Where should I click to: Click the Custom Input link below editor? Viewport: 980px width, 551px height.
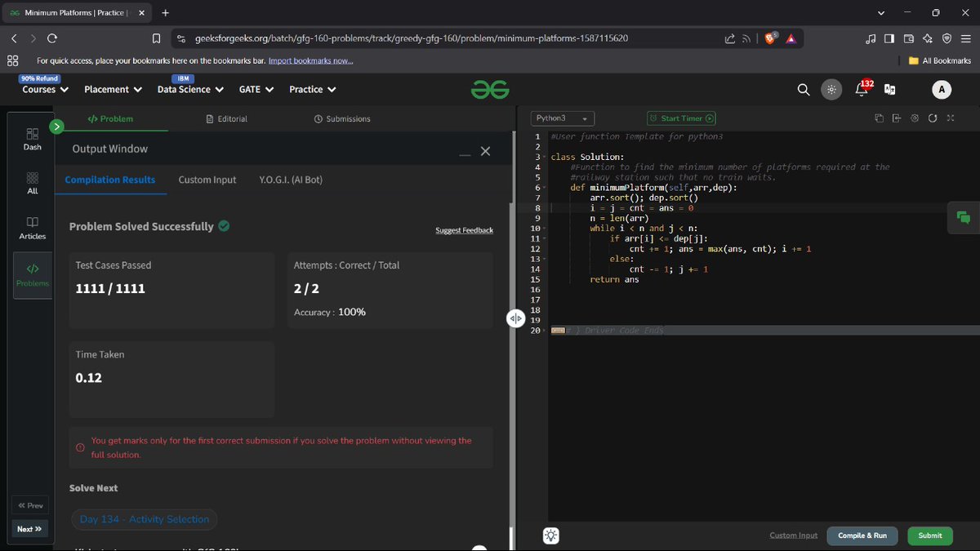793,535
